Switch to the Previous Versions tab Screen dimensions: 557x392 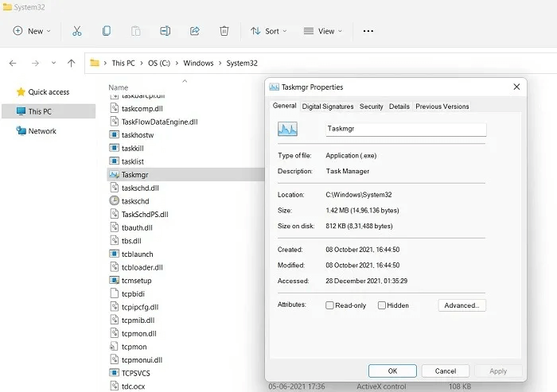pos(442,107)
